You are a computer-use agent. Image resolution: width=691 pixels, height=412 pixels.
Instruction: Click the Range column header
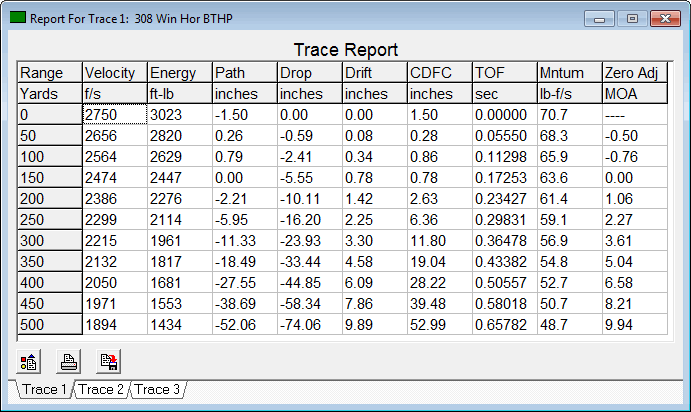[50, 73]
